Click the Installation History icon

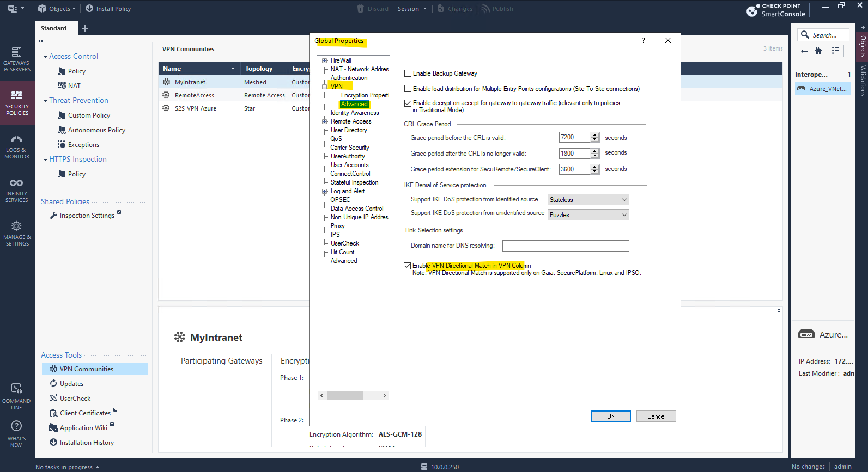pyautogui.click(x=53, y=443)
